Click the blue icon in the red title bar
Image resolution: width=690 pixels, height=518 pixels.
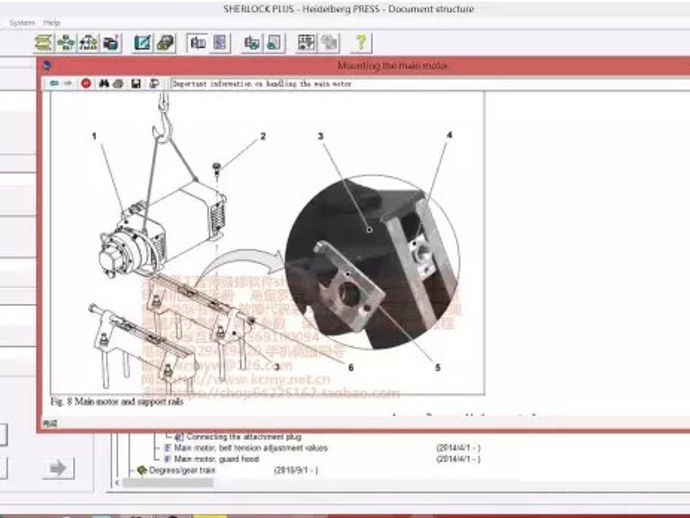tap(47, 66)
